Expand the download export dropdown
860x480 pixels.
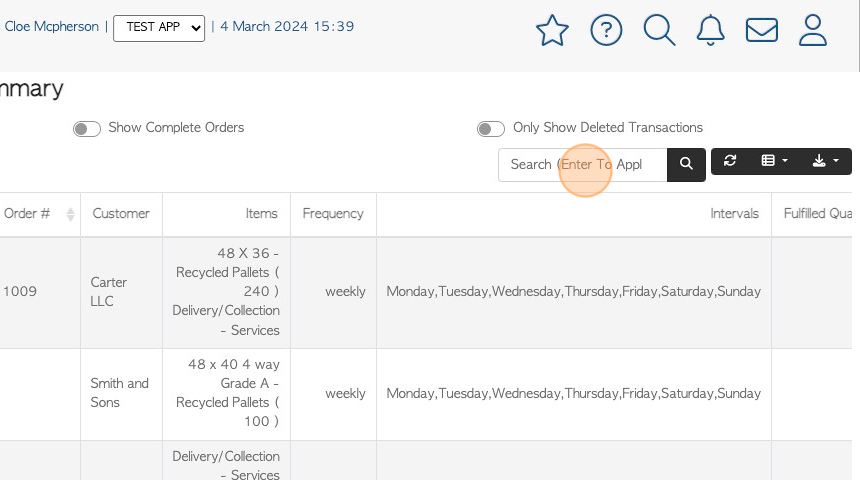point(825,161)
